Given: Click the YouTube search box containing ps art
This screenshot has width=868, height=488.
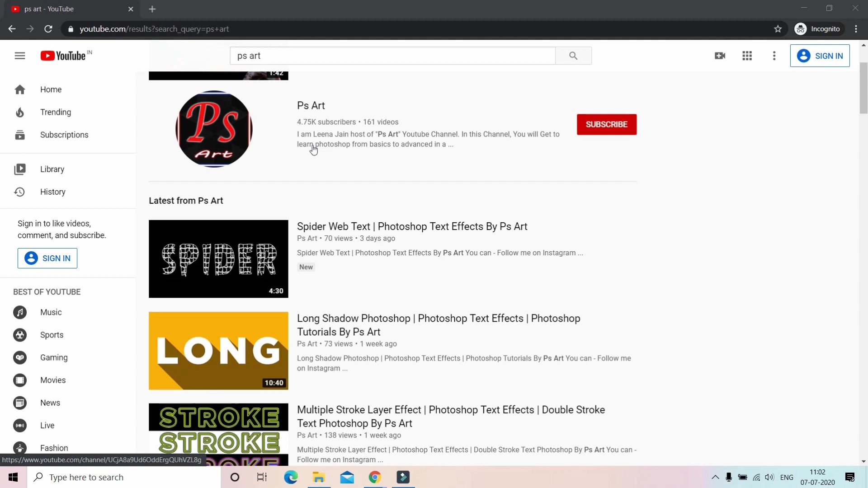Looking at the screenshot, I should 392,56.
